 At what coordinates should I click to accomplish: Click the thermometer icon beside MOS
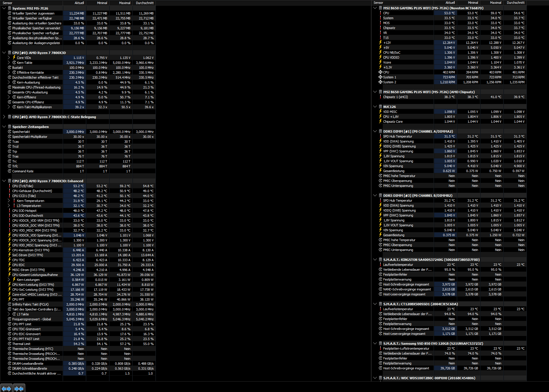coord(381,23)
